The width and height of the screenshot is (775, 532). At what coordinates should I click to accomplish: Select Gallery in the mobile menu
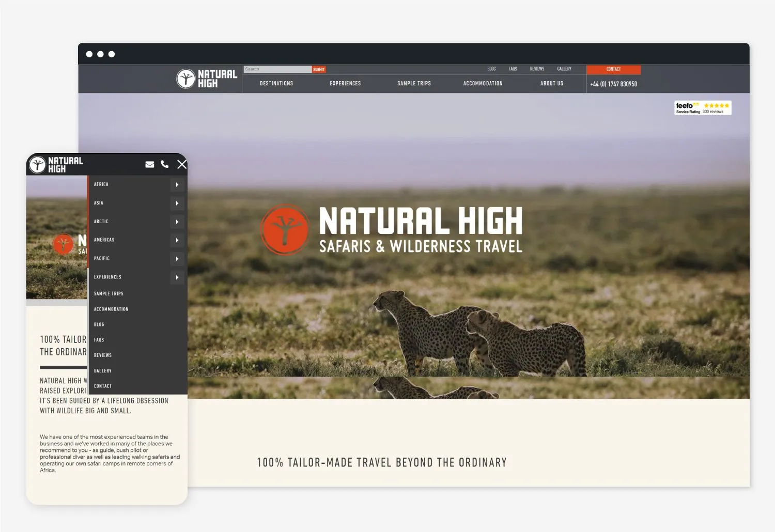click(103, 371)
